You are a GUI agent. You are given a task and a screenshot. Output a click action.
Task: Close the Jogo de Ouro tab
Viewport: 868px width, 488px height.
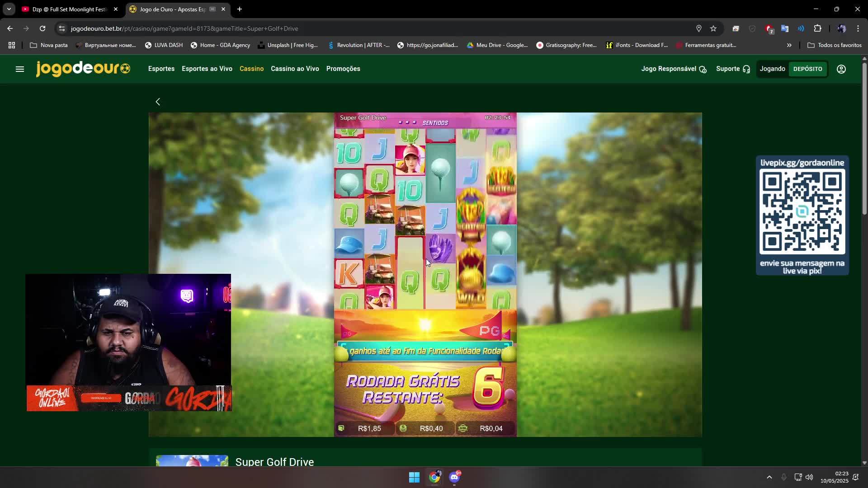coord(223,9)
